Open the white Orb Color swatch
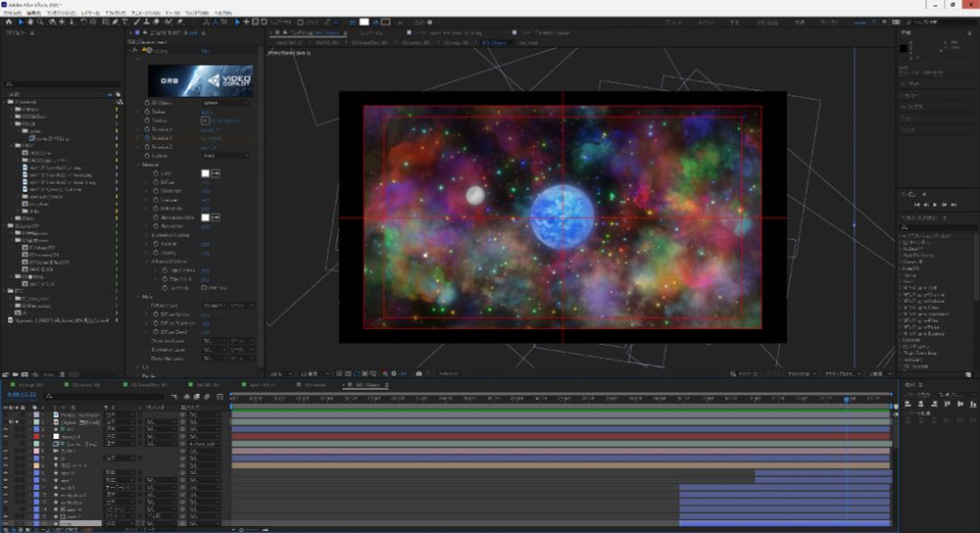The width and height of the screenshot is (980, 533). point(205,173)
